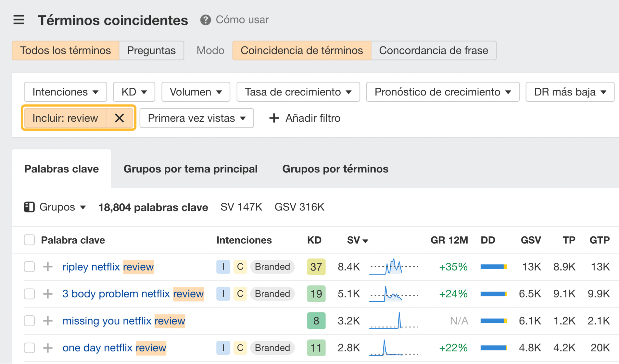This screenshot has width=619, height=364.
Task: Click the informational intent badge on 'one day netflix review'
Action: tap(223, 348)
